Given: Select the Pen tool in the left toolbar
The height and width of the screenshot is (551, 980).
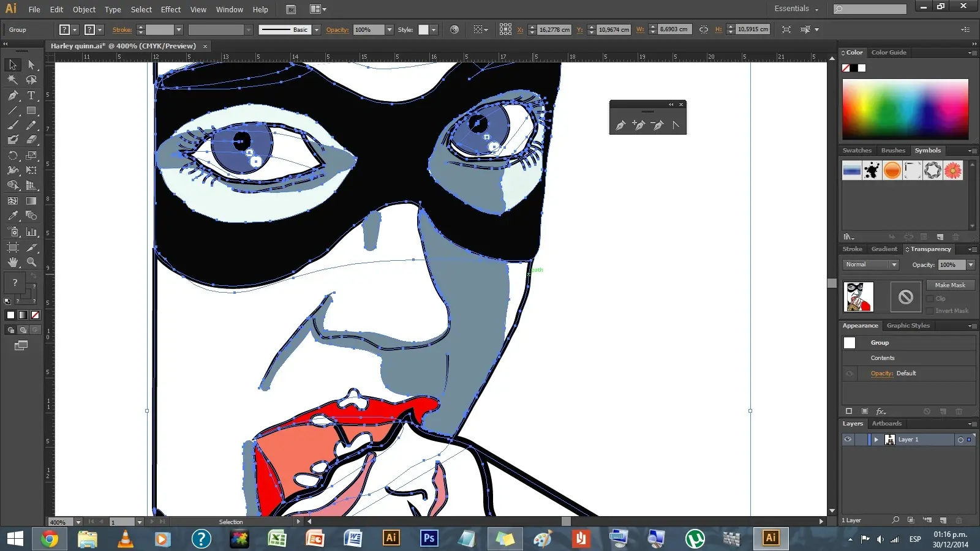Looking at the screenshot, I should (x=12, y=96).
